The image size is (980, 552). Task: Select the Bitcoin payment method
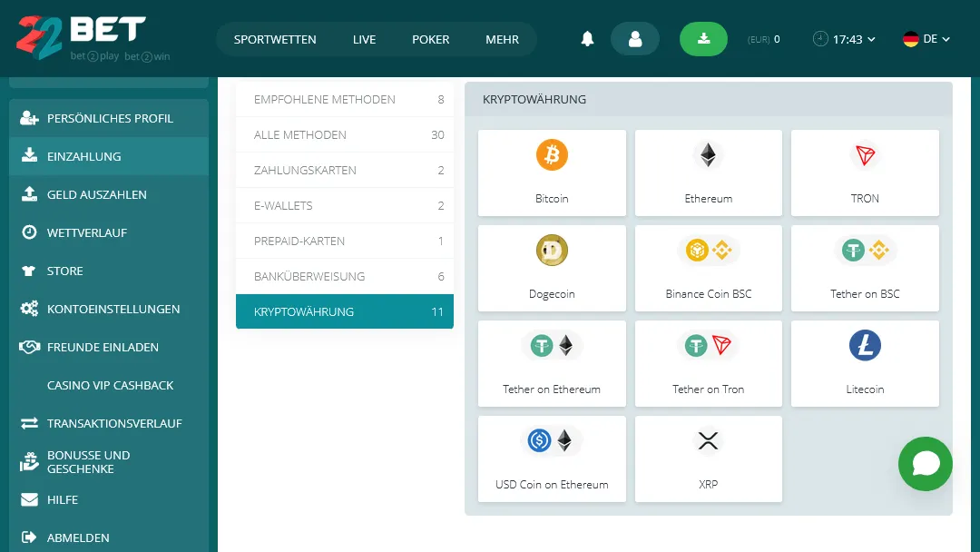click(552, 172)
